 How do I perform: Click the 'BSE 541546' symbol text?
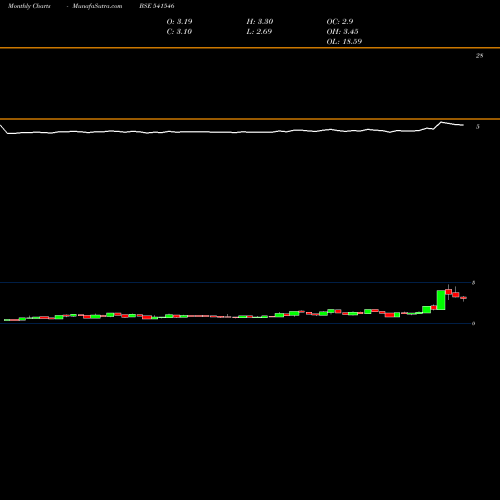pyautogui.click(x=157, y=6)
